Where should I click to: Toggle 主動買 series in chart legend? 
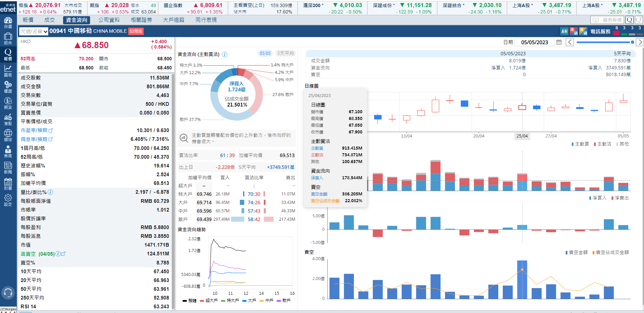coord(580,144)
